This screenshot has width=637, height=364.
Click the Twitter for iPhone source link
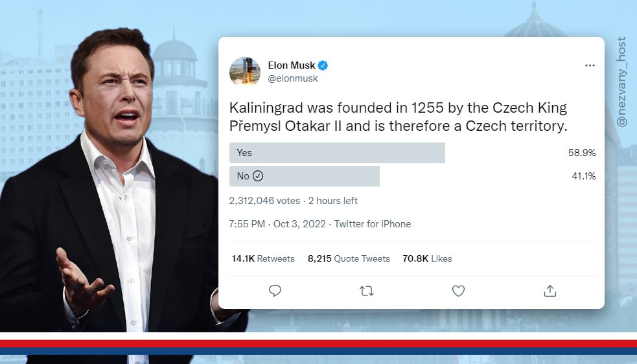(x=373, y=224)
